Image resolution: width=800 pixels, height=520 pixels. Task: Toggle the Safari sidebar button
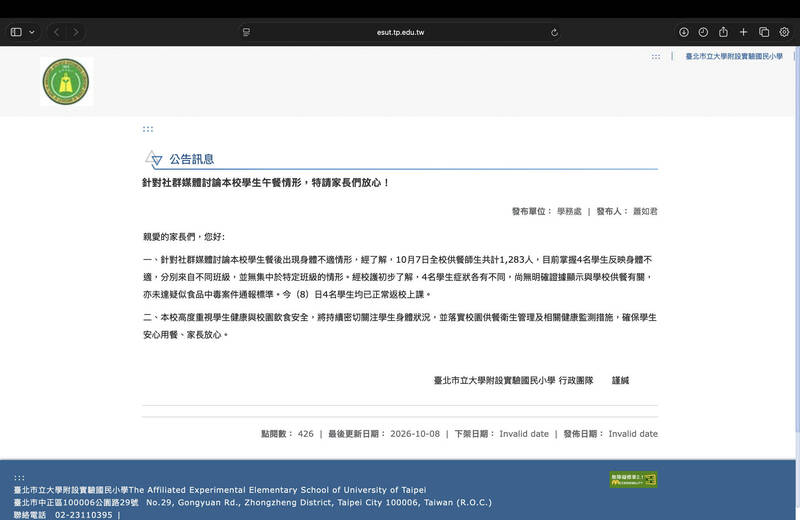click(16, 32)
